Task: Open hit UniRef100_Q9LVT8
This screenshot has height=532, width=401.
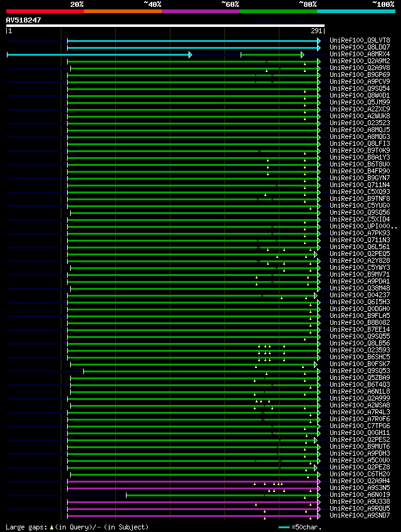Action: 360,41
